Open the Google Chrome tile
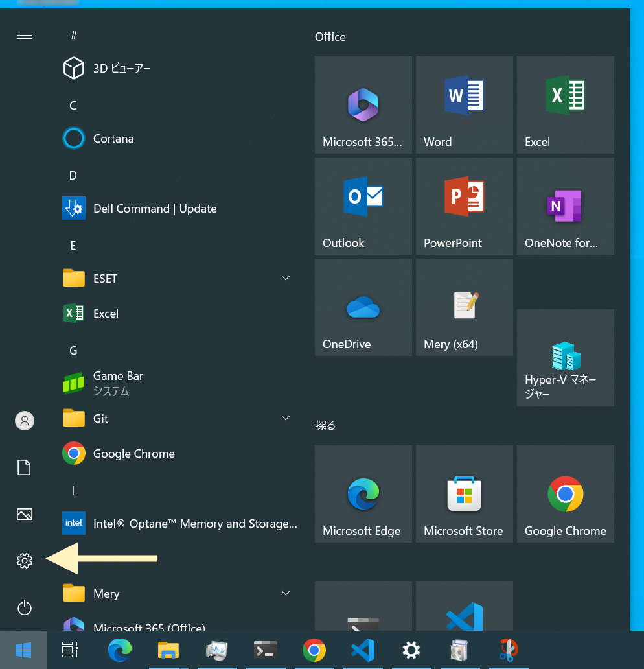The image size is (644, 669). (x=566, y=494)
